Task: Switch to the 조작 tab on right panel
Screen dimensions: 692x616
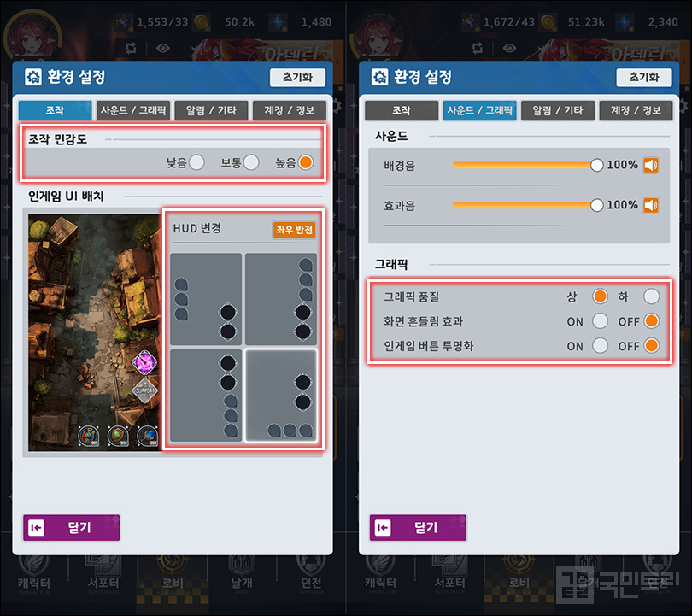Action: pos(402,110)
